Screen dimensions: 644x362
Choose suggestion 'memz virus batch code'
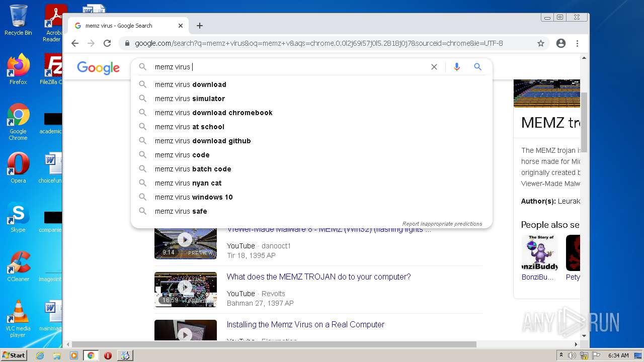pos(311,169)
